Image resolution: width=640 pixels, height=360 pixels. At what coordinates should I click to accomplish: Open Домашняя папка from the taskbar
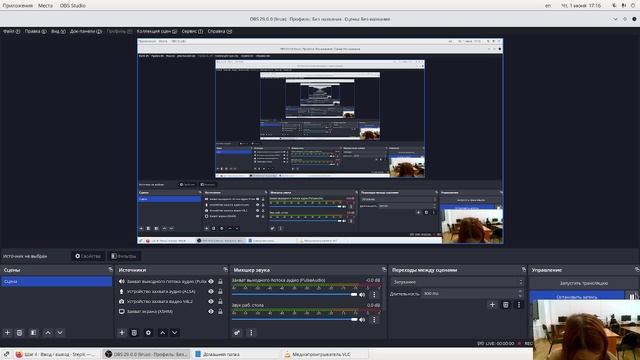tap(235, 354)
